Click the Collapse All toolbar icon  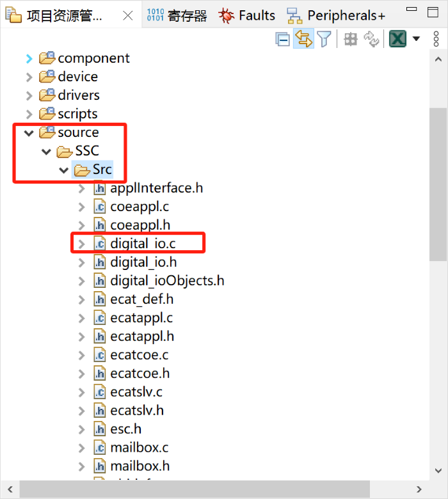pos(283,39)
